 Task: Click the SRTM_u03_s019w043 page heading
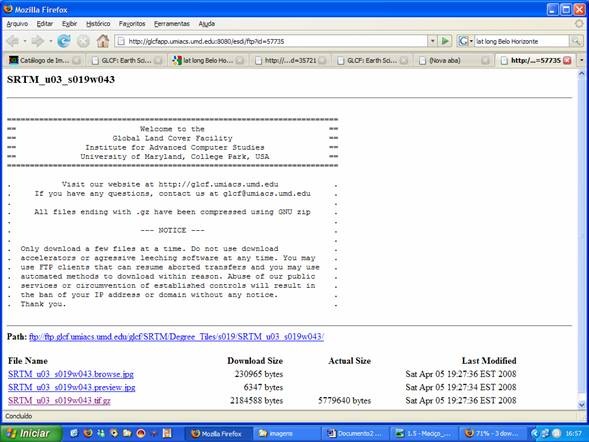coord(61,80)
